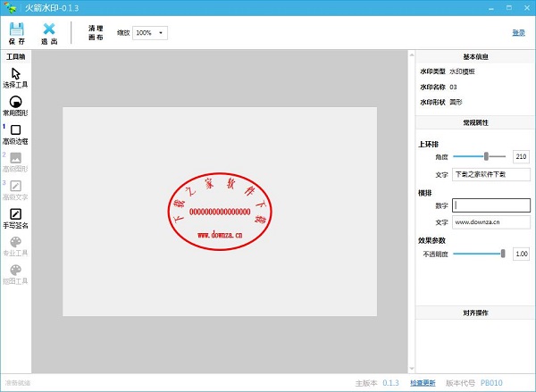This screenshot has height=392, width=536.
Task: Click the 不透明度 opacity slider handle
Action: pyautogui.click(x=503, y=254)
